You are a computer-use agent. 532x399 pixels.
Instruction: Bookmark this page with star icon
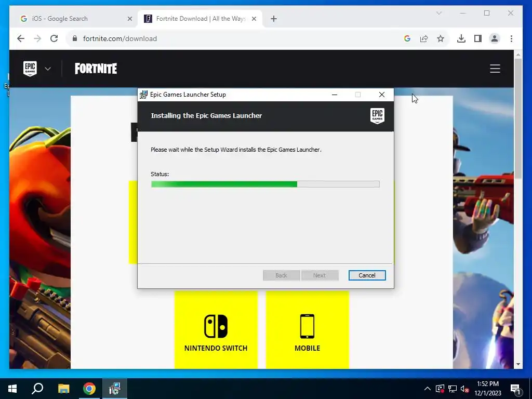tap(441, 38)
